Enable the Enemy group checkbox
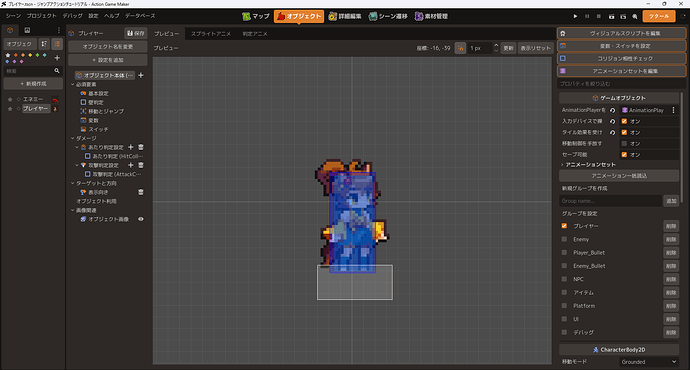690x370 pixels. [x=564, y=239]
